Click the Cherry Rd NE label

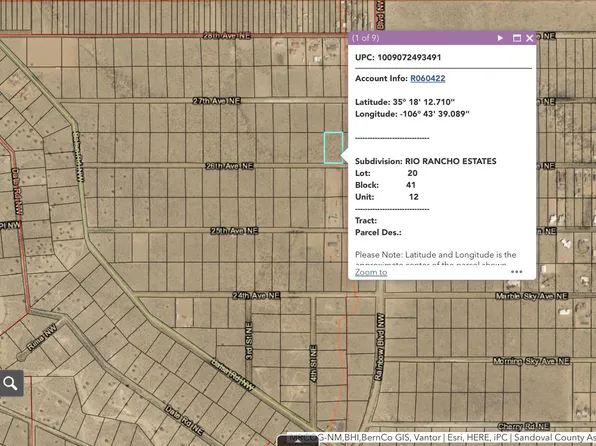coord(524,426)
